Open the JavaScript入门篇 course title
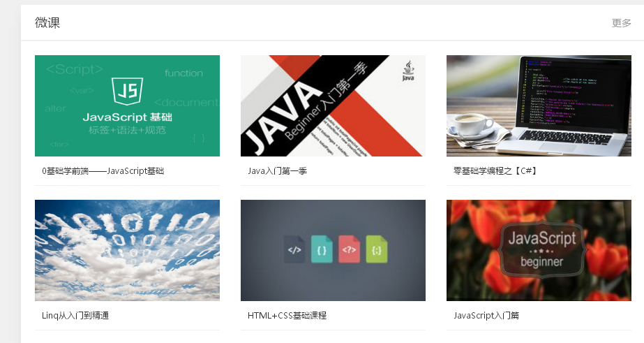 [486, 315]
